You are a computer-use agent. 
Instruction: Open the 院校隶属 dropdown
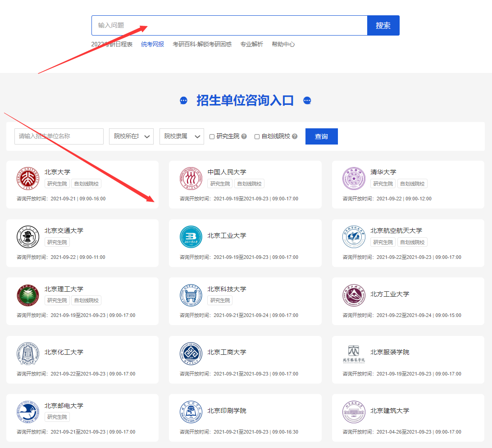click(182, 136)
